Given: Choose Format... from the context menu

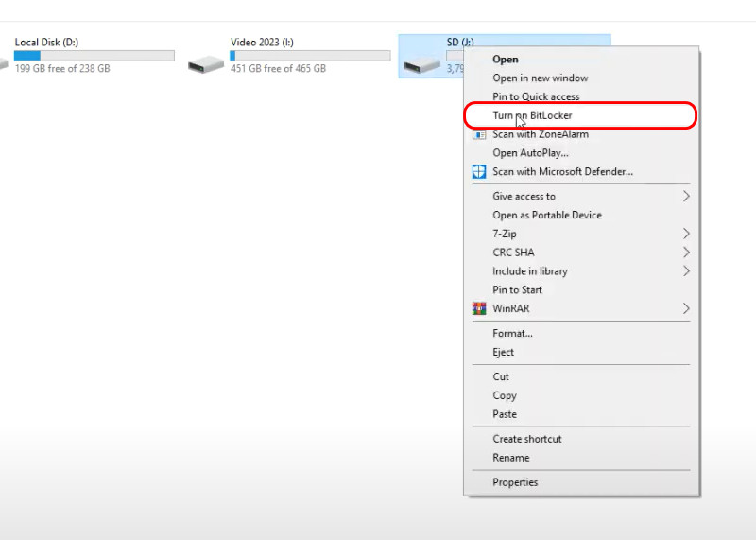Looking at the screenshot, I should click(581, 334).
